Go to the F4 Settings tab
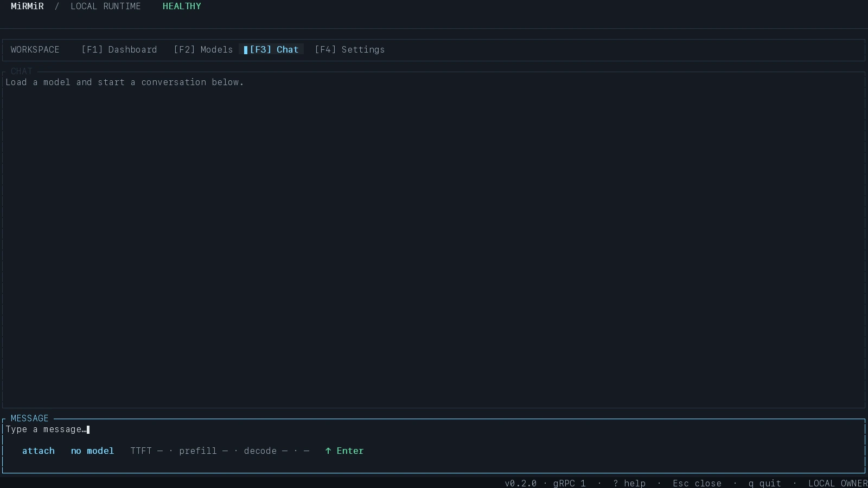The width and height of the screenshot is (868, 488). (x=349, y=49)
